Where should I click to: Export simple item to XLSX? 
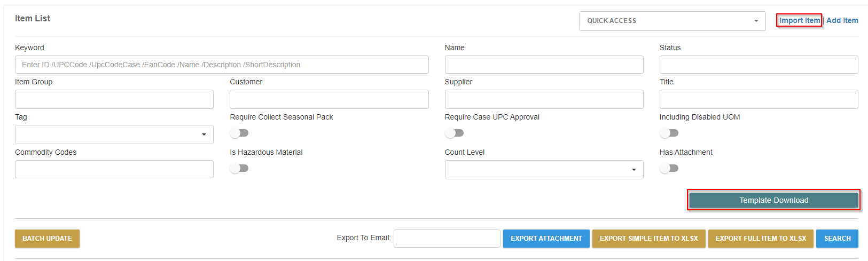[x=648, y=239]
